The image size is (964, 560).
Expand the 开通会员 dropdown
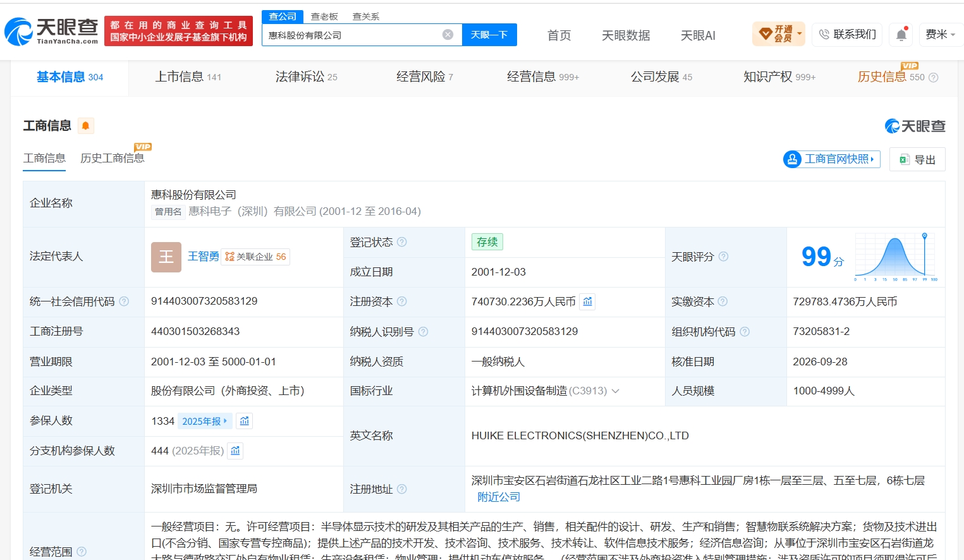[x=779, y=34]
